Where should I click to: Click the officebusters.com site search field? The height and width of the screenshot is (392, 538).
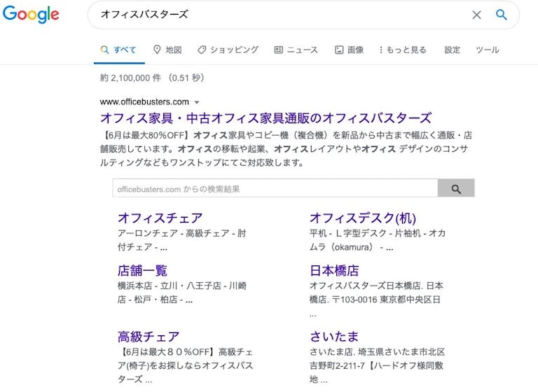(x=275, y=188)
